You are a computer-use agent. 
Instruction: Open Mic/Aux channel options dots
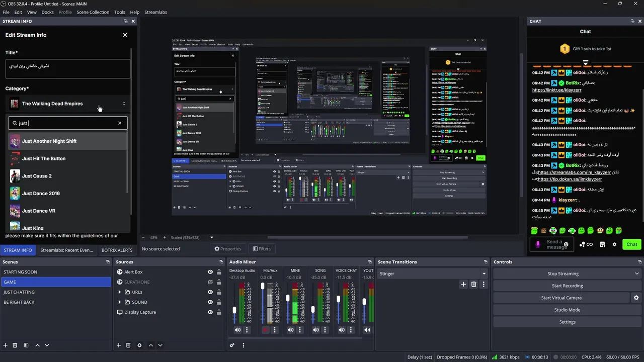coord(275,330)
